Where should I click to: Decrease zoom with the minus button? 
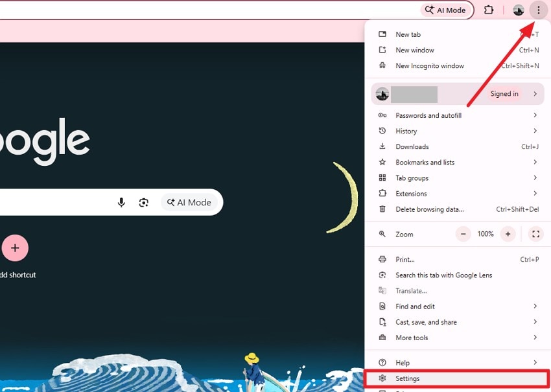click(463, 234)
